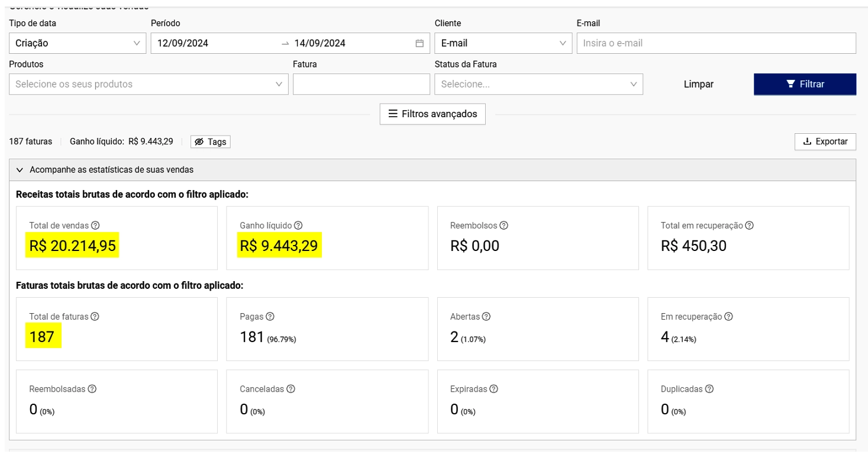Click help icon next to Total de vendas

[x=95, y=226]
